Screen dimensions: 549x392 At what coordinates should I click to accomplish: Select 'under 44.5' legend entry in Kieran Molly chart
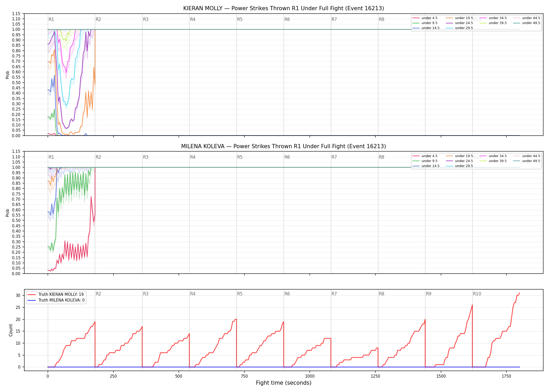click(527, 18)
